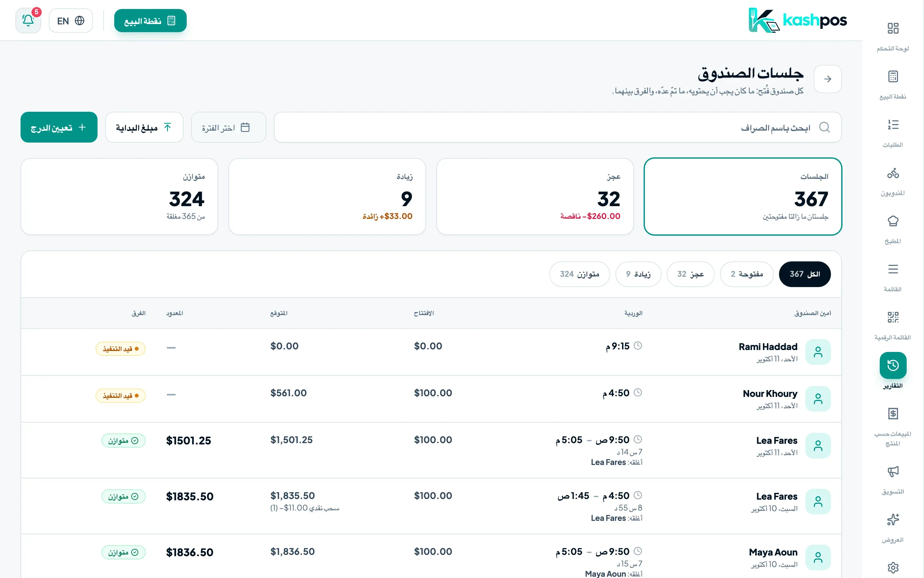Open settings gear in sidebar
The height and width of the screenshot is (578, 924).
[x=893, y=568]
